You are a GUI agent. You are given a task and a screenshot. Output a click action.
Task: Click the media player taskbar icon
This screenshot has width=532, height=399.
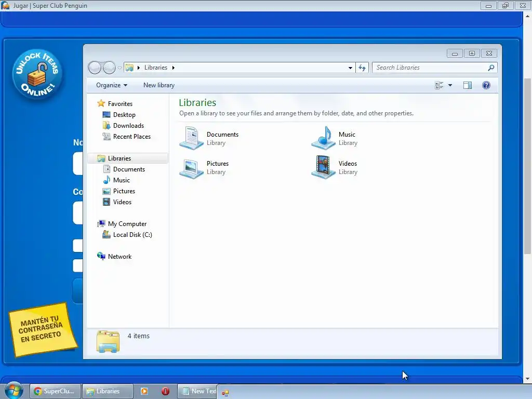point(144,391)
